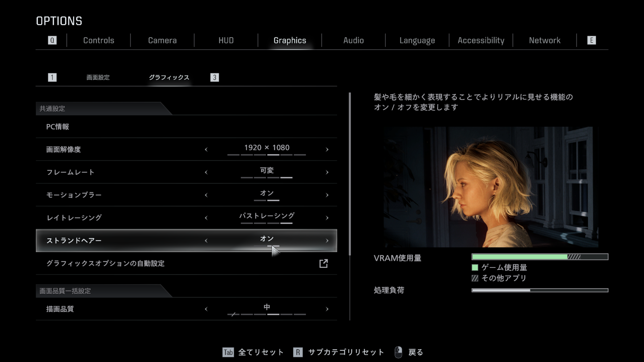The height and width of the screenshot is (362, 644).
Task: Change レイトレーシング with the left arrow
Action: tap(206, 218)
